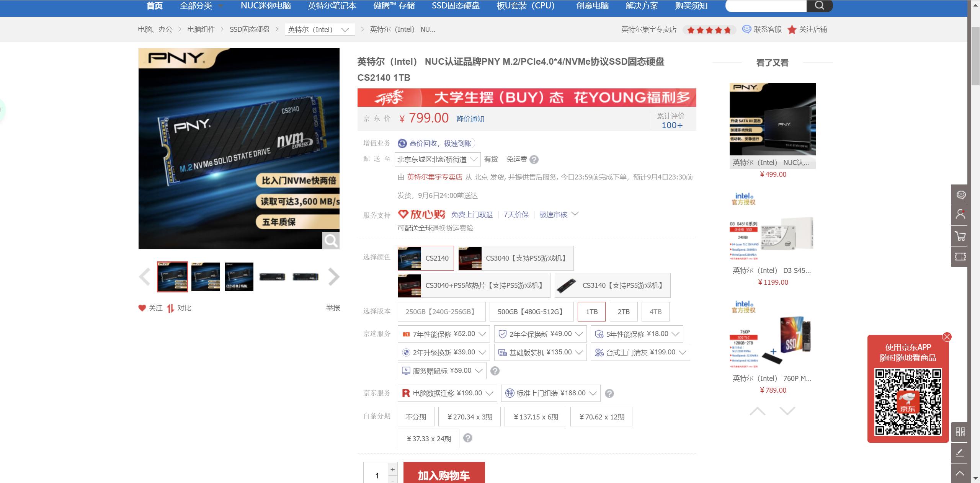
Task: View coupons via the ticket icon
Action: pos(960,257)
